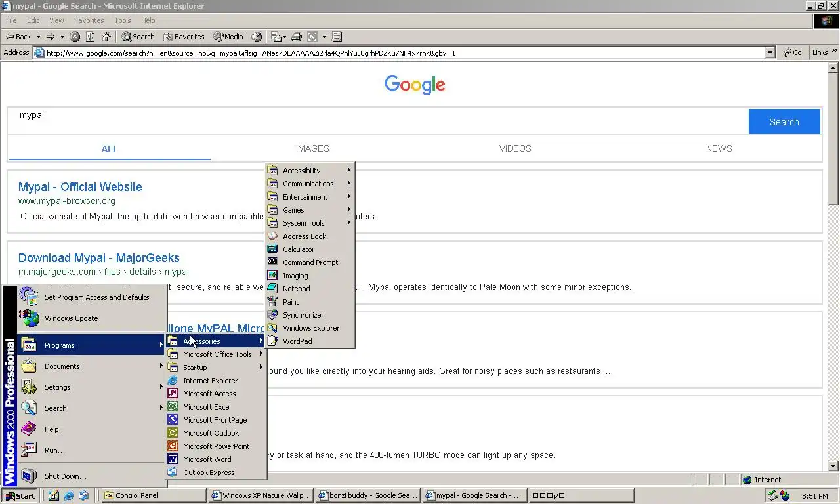Click the Go button
Viewport: 840px width, 504px height.
click(793, 52)
